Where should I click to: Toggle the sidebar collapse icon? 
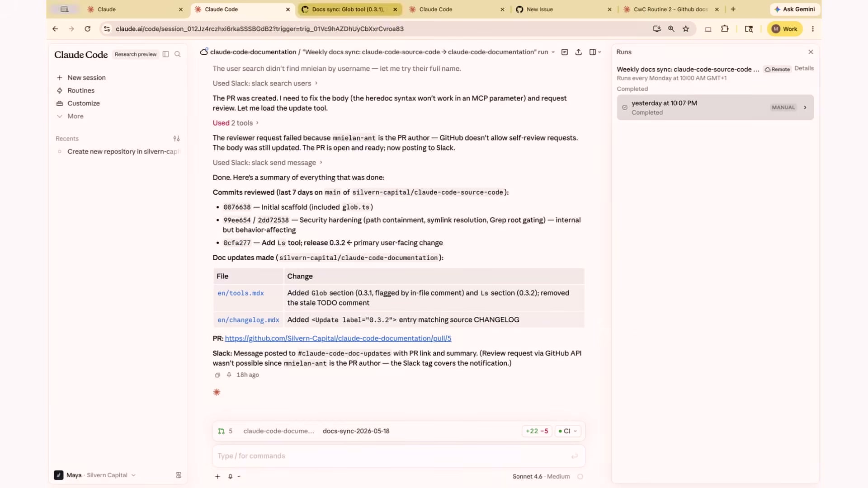point(165,54)
